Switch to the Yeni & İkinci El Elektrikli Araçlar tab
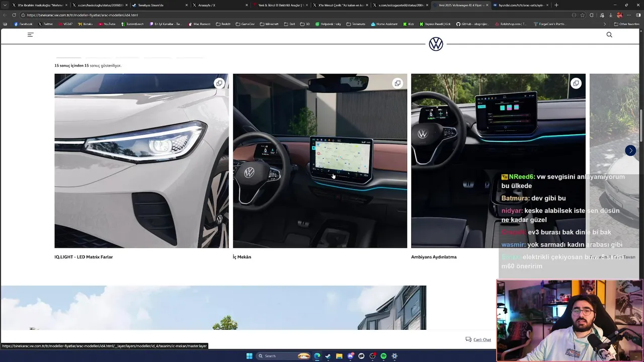 (281, 5)
